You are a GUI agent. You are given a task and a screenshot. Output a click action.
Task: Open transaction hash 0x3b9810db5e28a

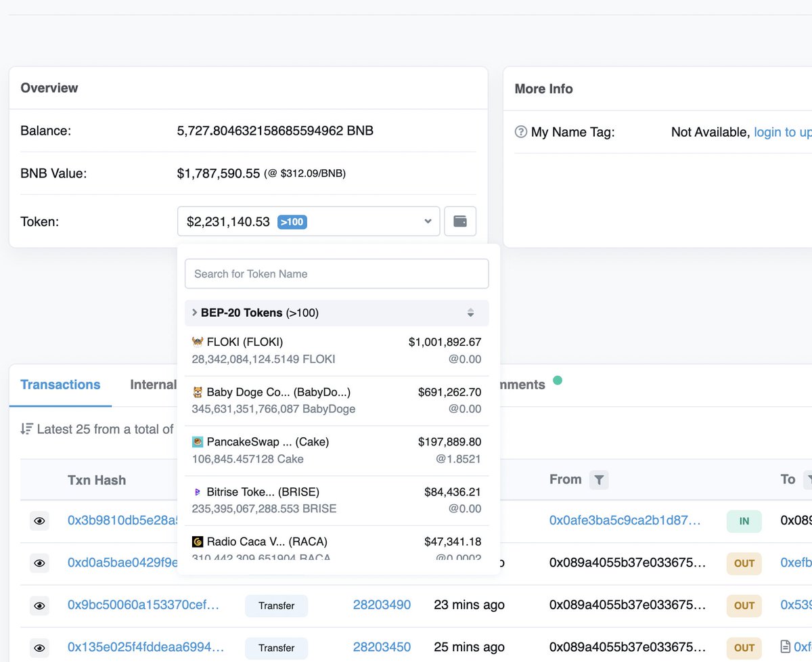[122, 521]
